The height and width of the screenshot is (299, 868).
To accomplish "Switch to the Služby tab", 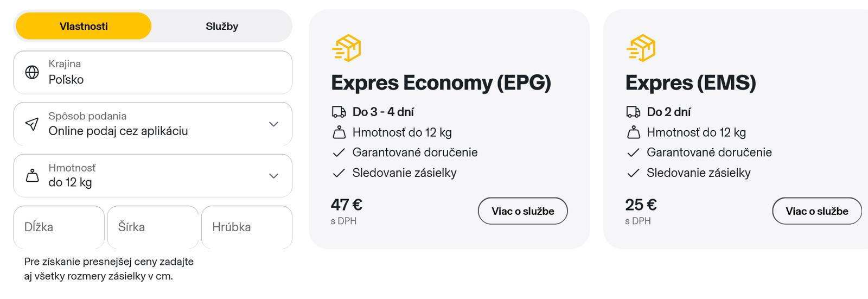I will point(222,27).
